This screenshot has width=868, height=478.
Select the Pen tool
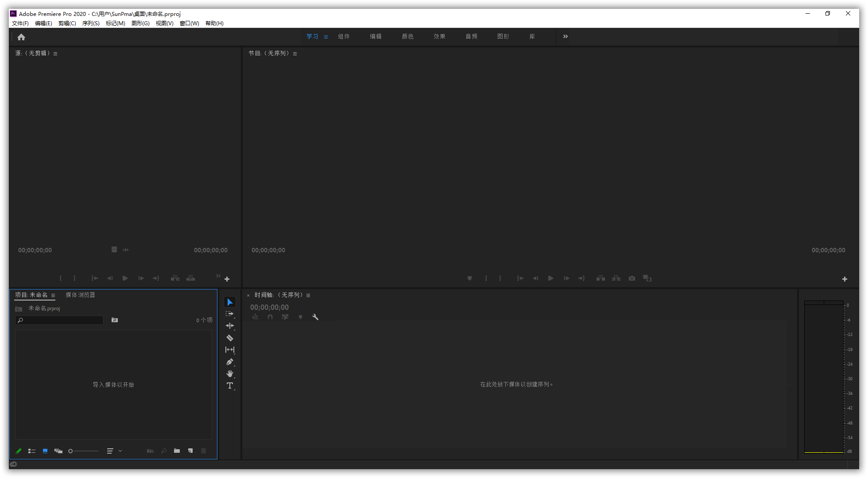[229, 362]
